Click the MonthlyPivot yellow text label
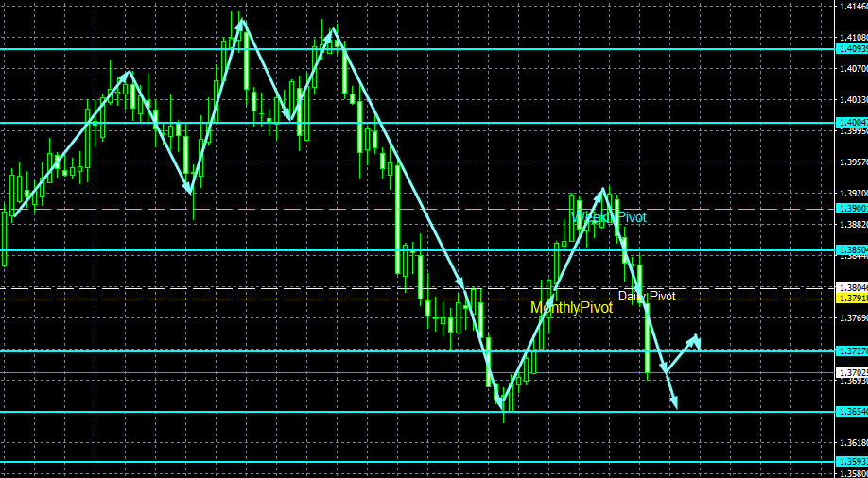 coord(572,308)
